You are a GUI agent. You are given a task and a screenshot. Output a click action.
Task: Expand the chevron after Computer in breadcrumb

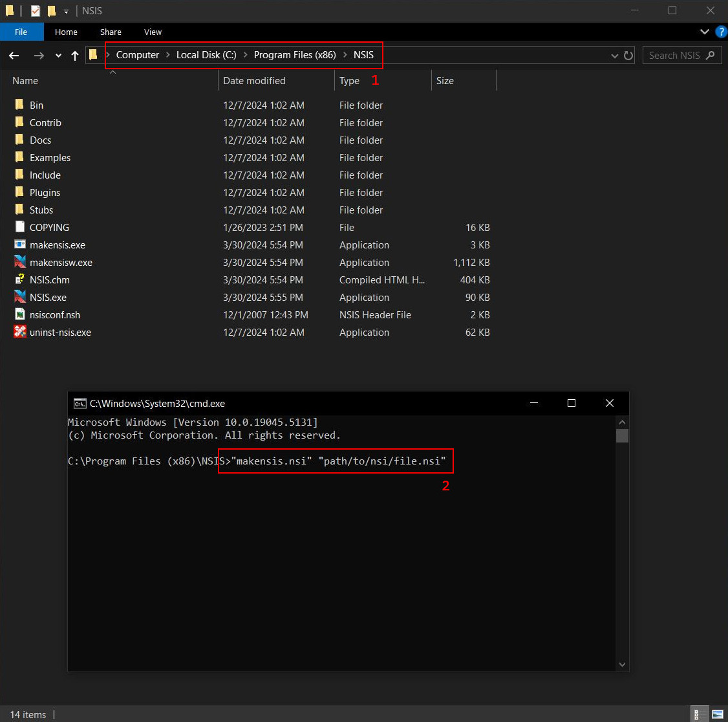[167, 55]
